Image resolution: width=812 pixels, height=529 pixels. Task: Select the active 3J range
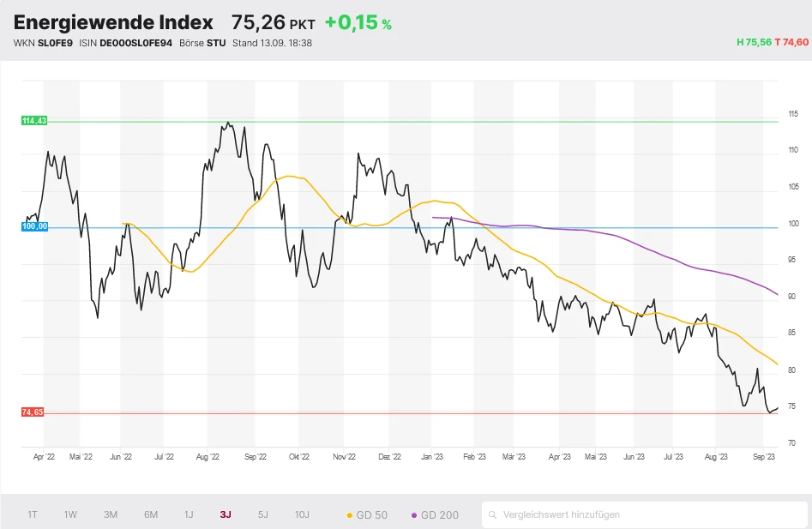pyautogui.click(x=226, y=514)
